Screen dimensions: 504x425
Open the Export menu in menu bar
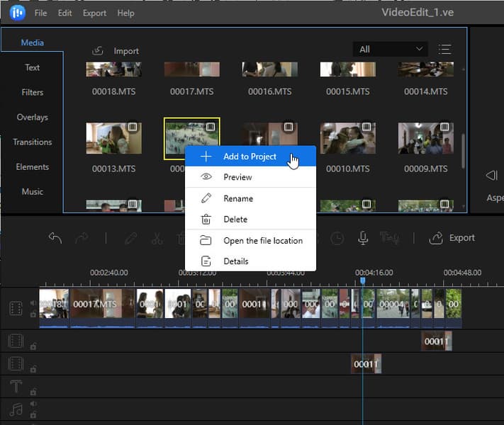coord(94,13)
